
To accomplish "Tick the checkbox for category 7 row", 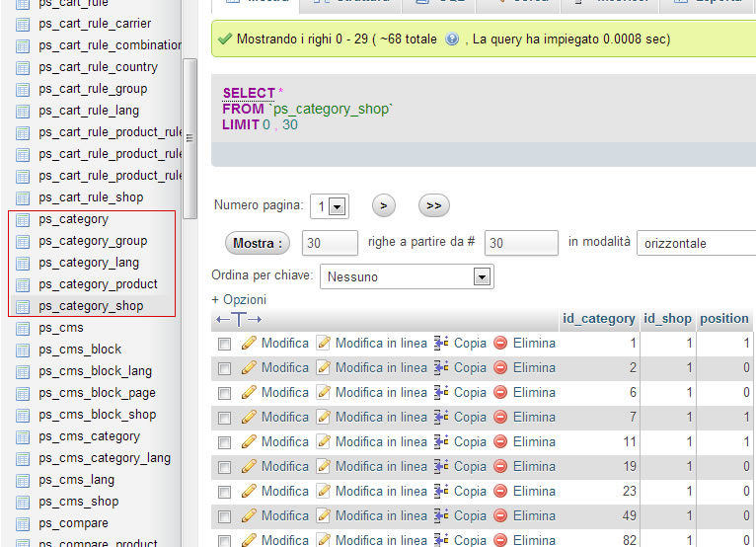I will point(224,418).
